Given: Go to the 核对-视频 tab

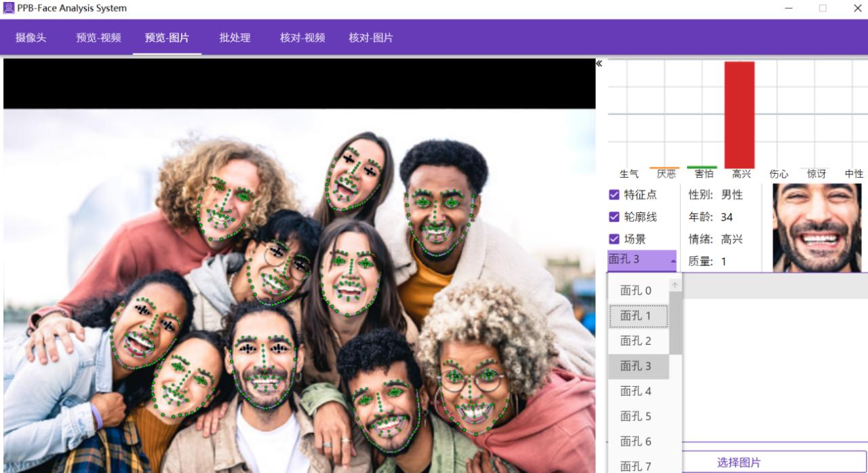Looking at the screenshot, I should 302,37.
